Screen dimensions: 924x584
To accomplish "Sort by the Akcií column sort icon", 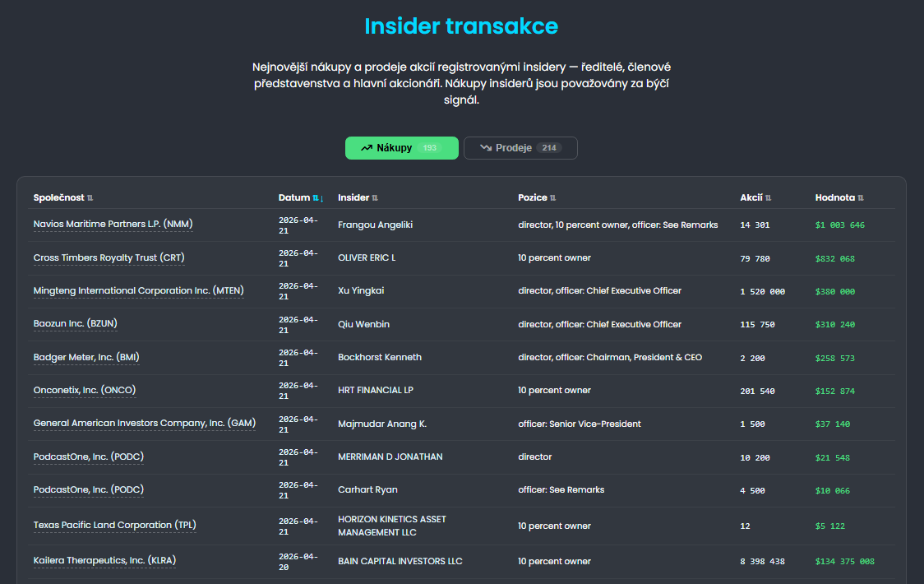I will 768,198.
